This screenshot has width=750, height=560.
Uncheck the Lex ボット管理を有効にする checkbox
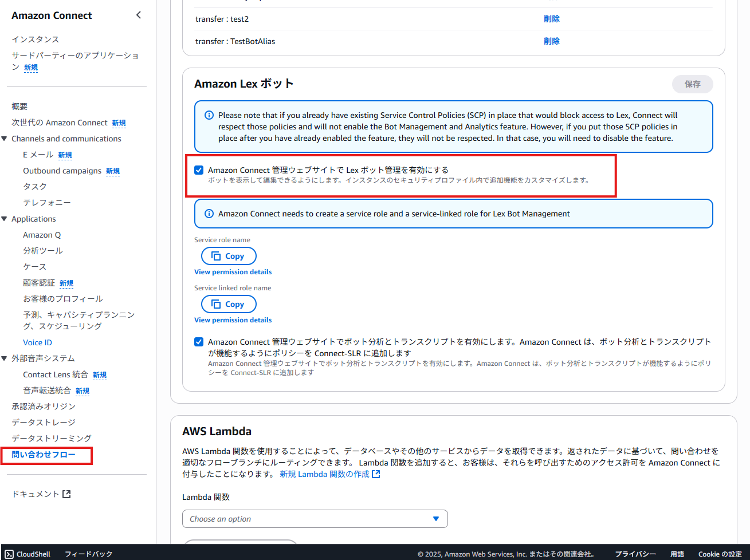point(199,170)
